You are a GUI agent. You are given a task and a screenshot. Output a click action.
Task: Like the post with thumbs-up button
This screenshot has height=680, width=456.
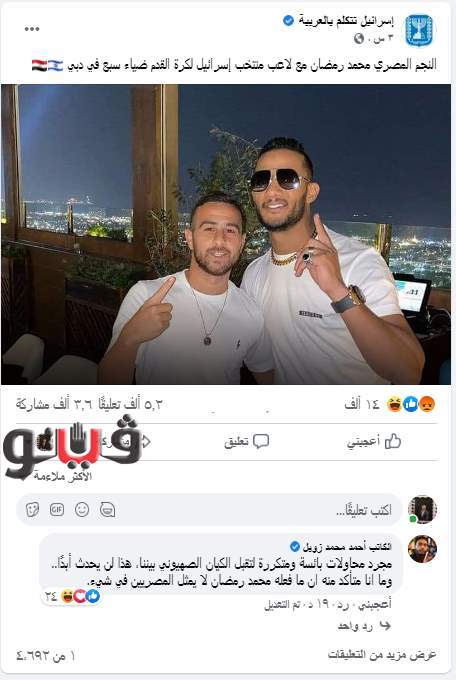coord(374,441)
